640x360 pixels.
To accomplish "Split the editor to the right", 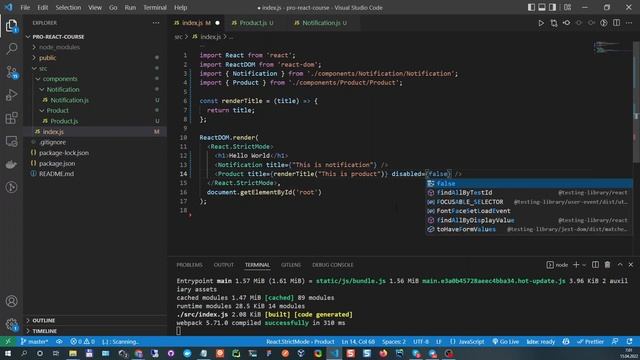I will 616,23.
